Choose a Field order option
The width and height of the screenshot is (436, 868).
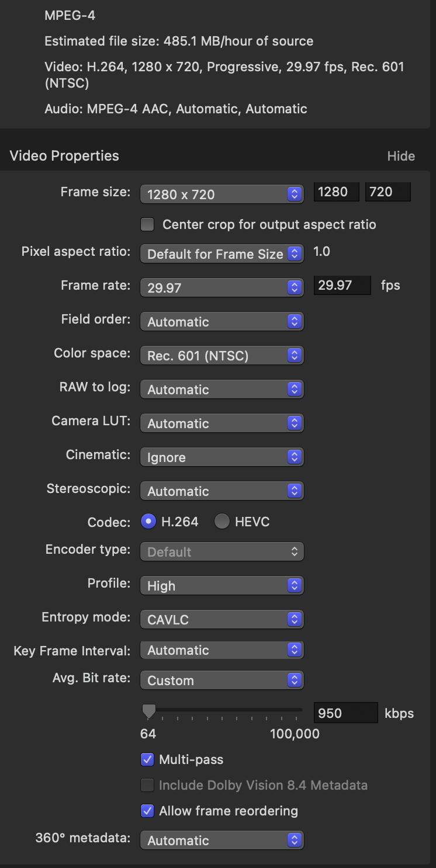click(222, 322)
